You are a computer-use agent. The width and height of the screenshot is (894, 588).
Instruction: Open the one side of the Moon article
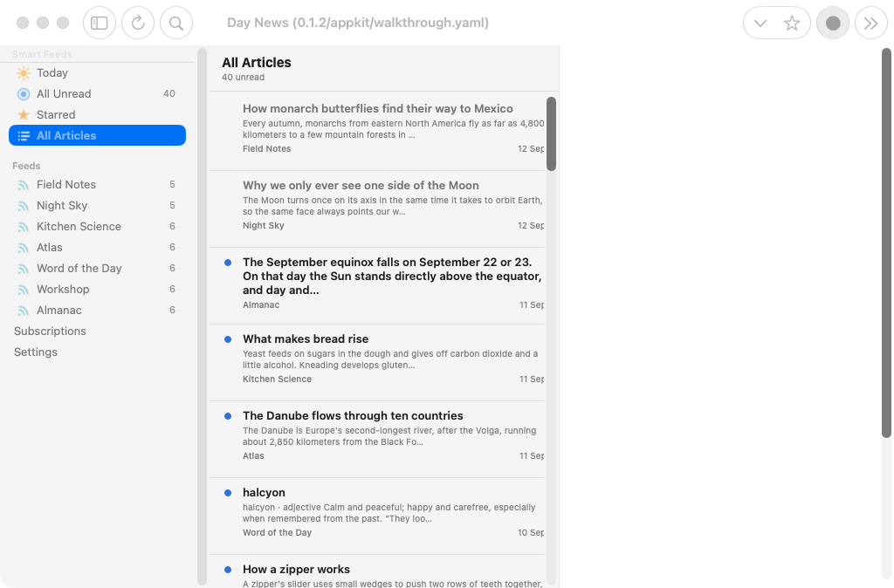(x=377, y=209)
